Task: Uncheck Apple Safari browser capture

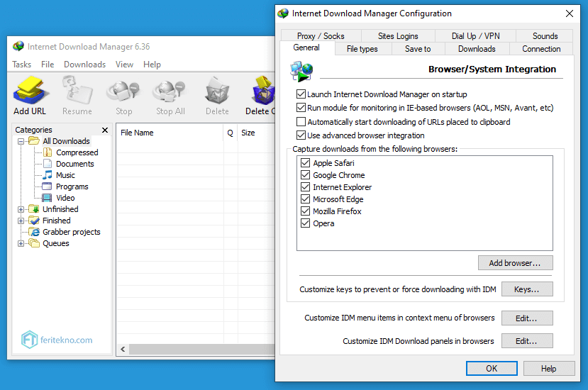Action: tap(305, 163)
